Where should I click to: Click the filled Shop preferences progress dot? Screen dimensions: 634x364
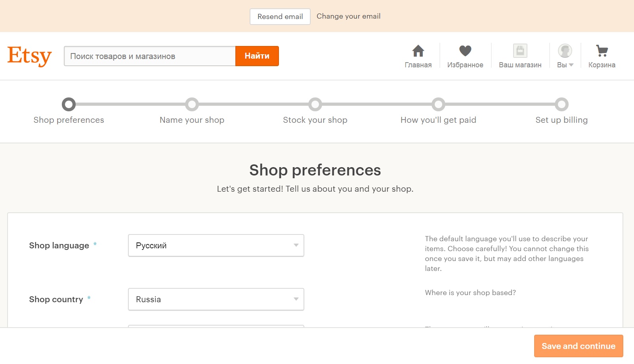69,104
